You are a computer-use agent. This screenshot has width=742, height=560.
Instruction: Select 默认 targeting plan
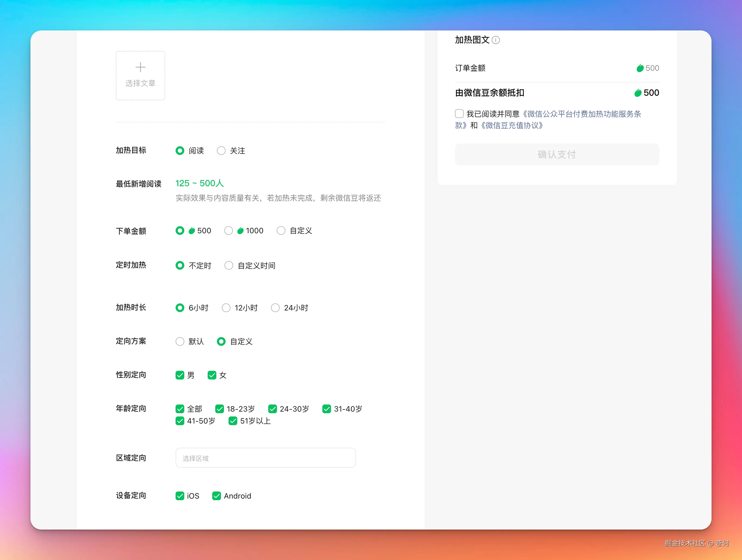[x=180, y=341]
